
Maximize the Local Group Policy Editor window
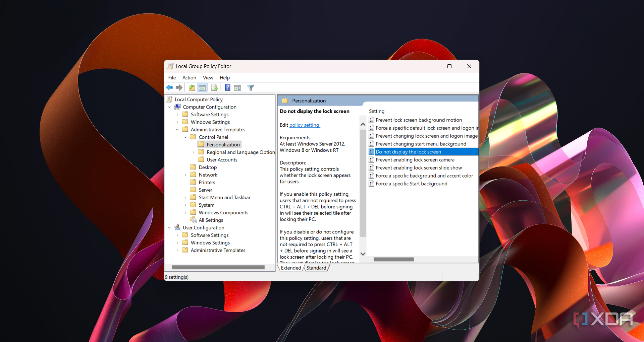pos(449,66)
